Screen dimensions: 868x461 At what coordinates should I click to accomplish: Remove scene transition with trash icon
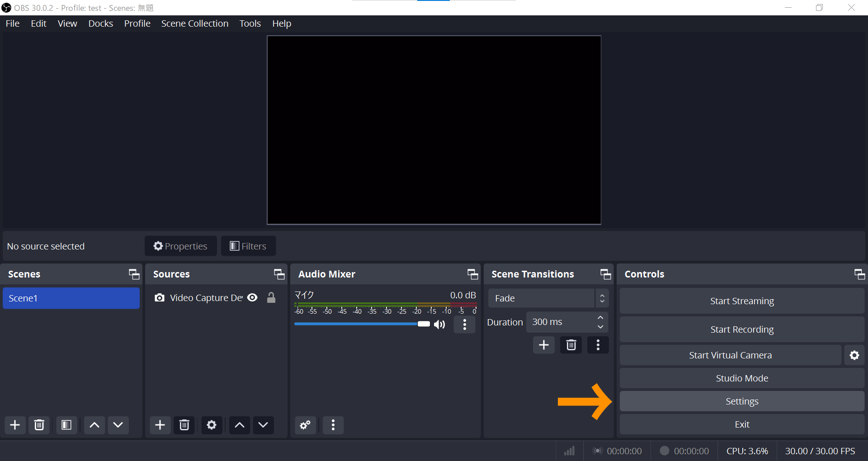coord(571,345)
